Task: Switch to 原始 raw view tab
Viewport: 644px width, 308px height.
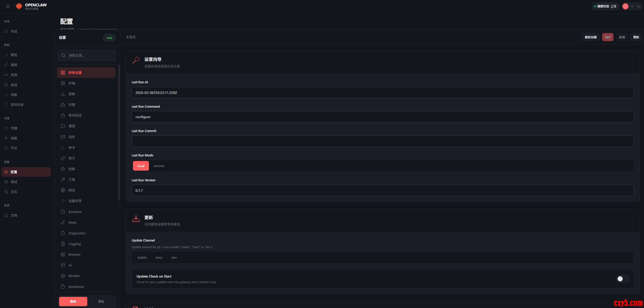Action: pyautogui.click(x=101, y=301)
